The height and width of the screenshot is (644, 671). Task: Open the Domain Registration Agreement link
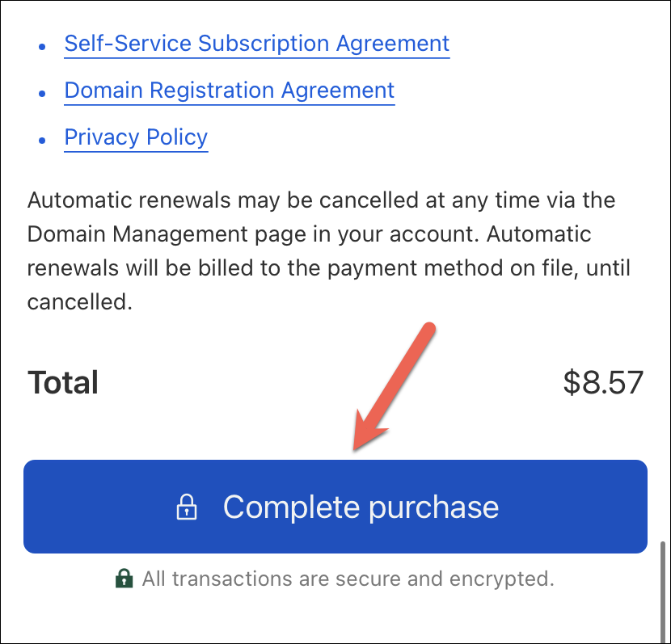tap(230, 90)
